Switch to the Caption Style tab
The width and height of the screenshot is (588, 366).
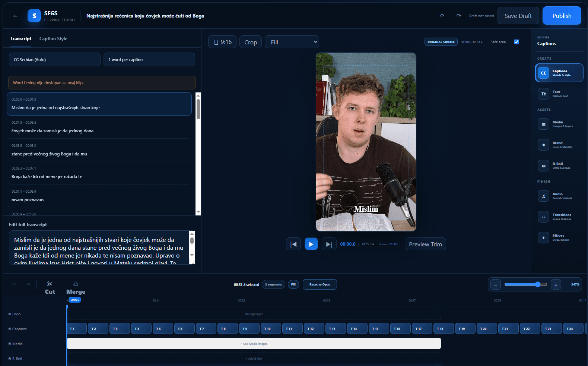click(x=53, y=39)
